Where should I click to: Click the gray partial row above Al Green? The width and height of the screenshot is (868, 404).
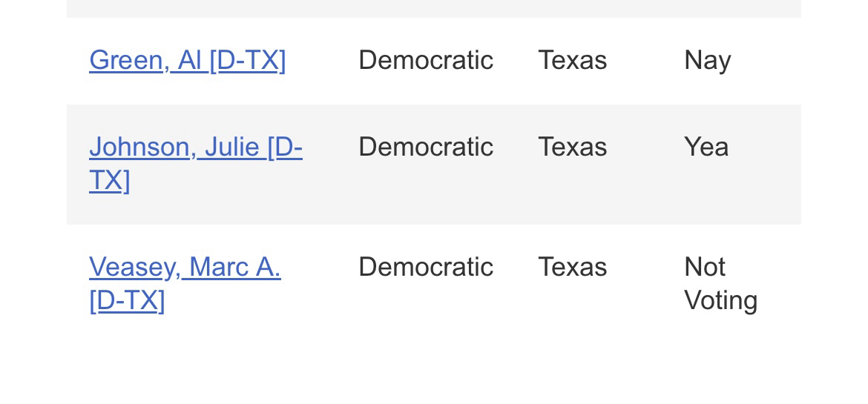tap(433, 8)
